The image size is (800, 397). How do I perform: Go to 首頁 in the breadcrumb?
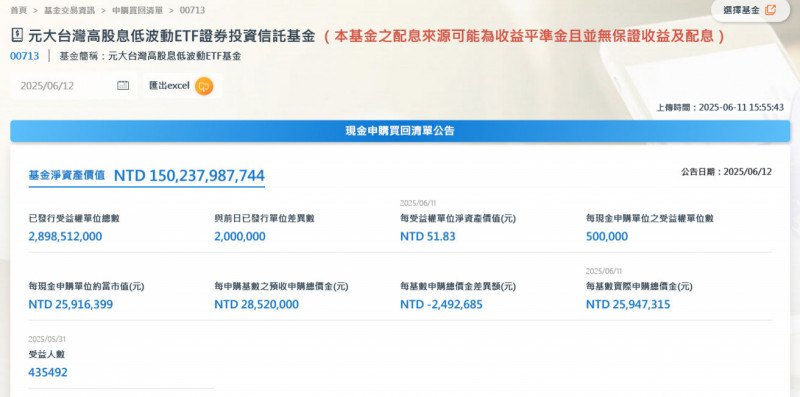pyautogui.click(x=18, y=10)
